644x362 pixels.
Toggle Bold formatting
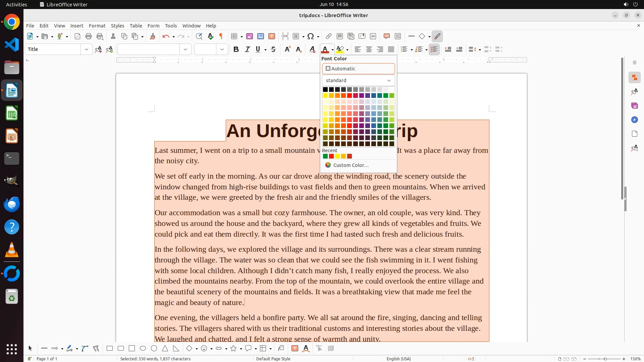click(x=236, y=50)
